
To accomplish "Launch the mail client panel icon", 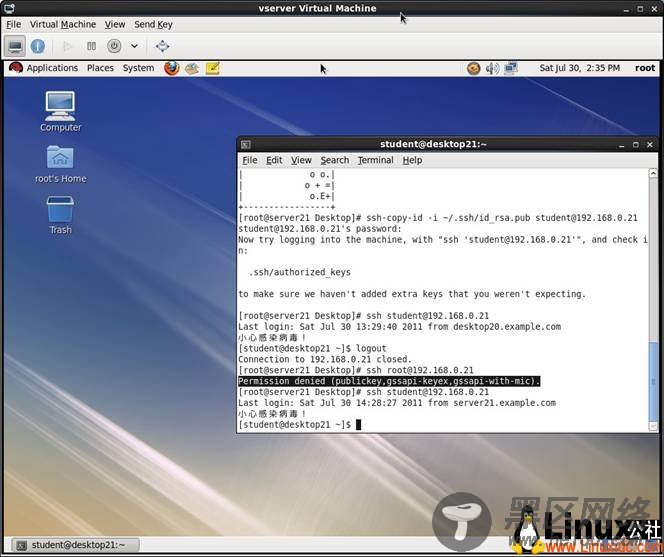I will tap(192, 68).
